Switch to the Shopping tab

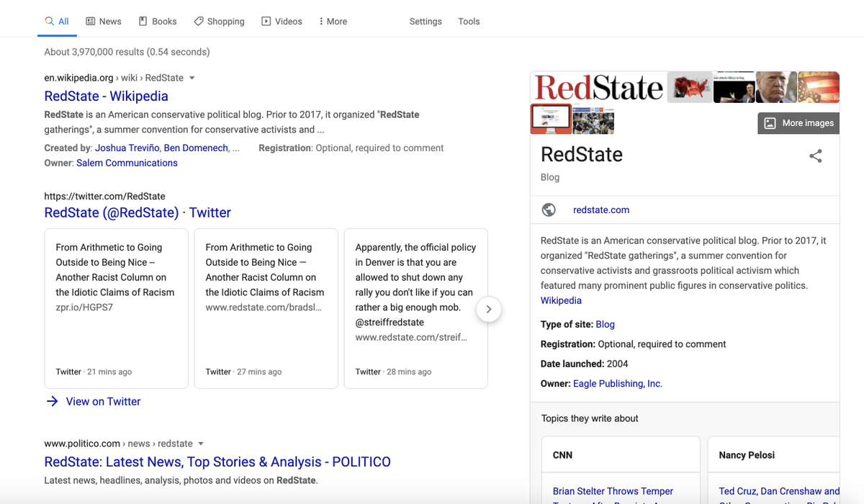(219, 22)
